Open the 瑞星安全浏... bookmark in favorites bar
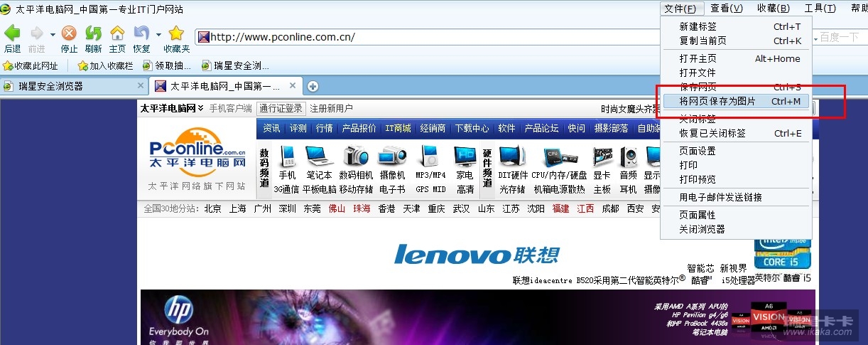 click(x=235, y=66)
